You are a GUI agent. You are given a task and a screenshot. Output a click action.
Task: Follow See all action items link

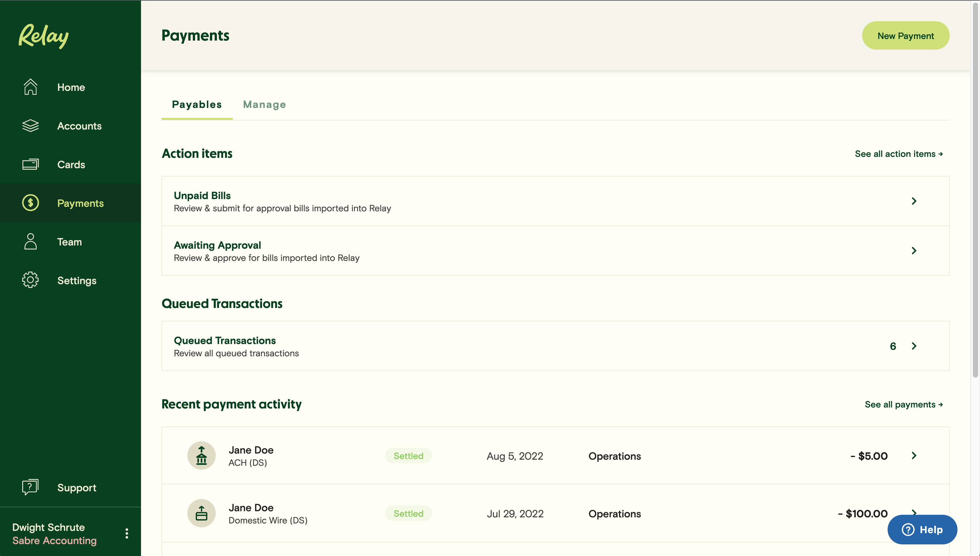899,154
